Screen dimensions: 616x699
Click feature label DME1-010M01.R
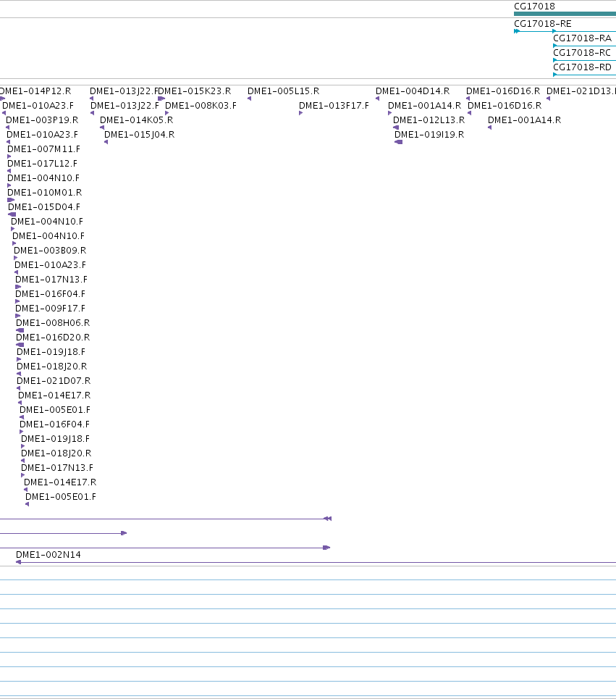(45, 193)
